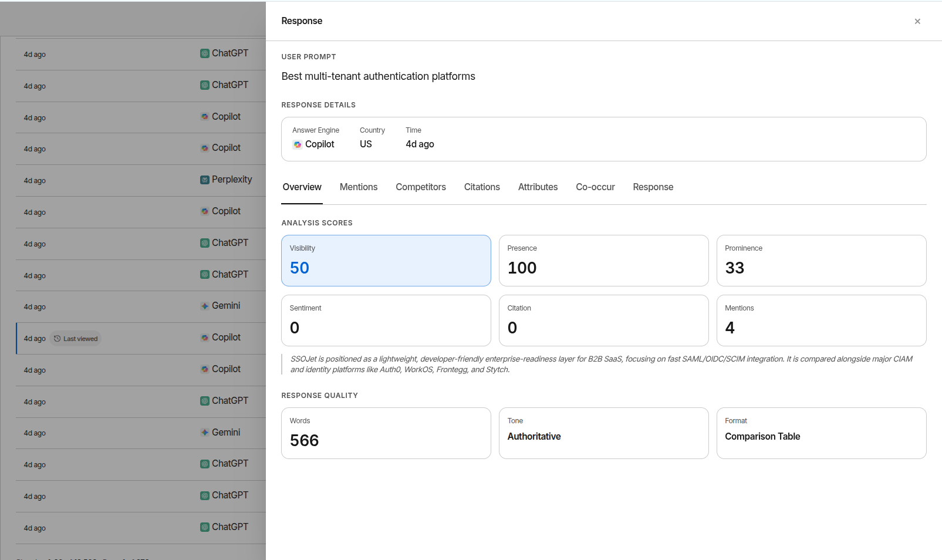
Task: Click the Copilot icon in Answer Engine details
Action: pos(298,144)
